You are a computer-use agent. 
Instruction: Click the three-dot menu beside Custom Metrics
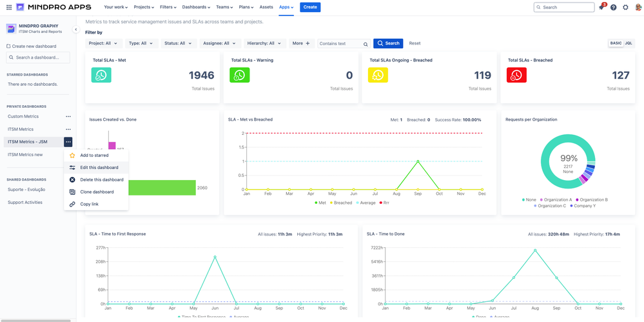coord(68,117)
